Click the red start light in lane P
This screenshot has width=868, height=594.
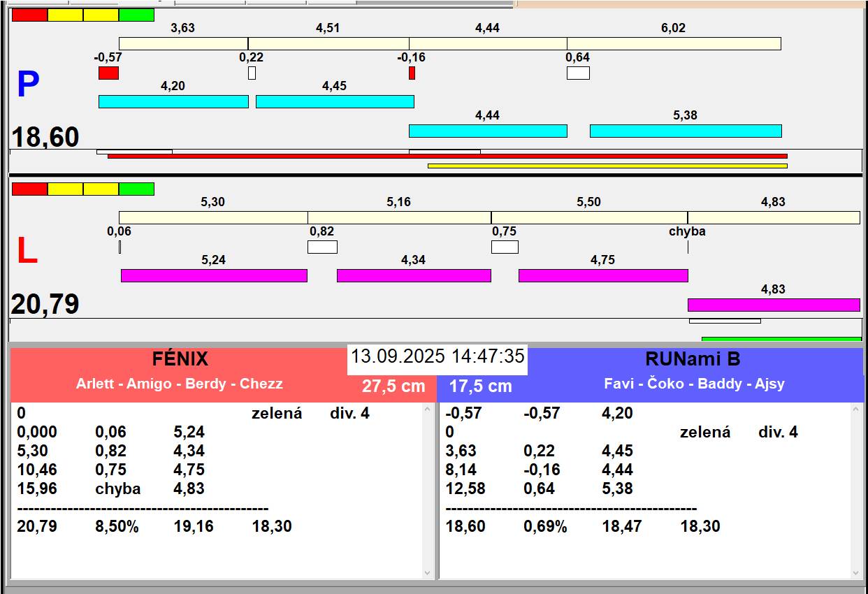pyautogui.click(x=30, y=15)
